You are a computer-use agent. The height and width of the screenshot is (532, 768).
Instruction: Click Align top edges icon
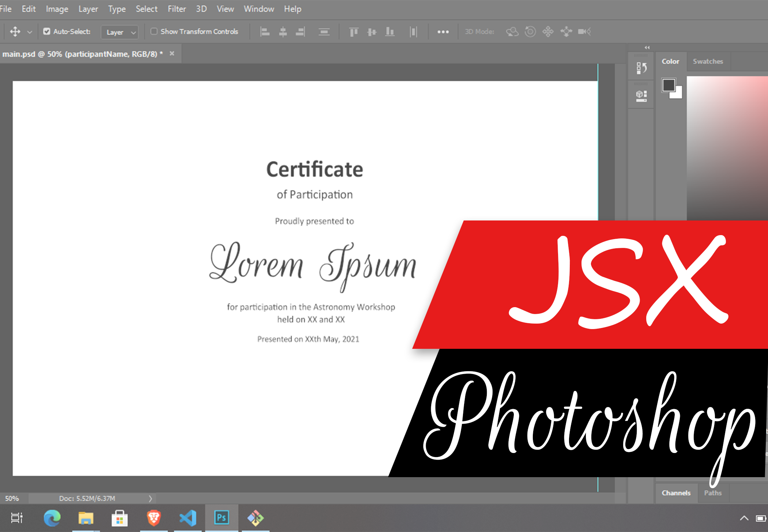tap(353, 32)
